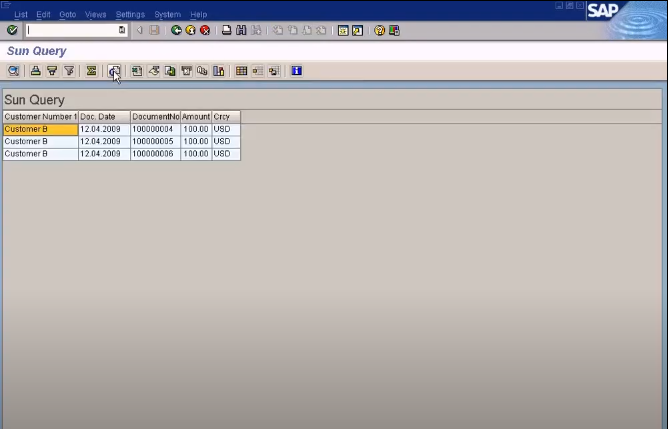This screenshot has width=668, height=429.
Task: Open the command field history dropdown
Action: [122, 30]
